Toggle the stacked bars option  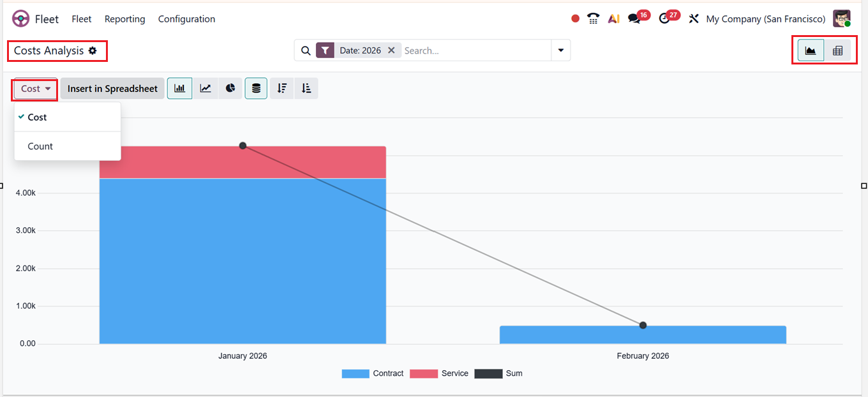pyautogui.click(x=256, y=89)
